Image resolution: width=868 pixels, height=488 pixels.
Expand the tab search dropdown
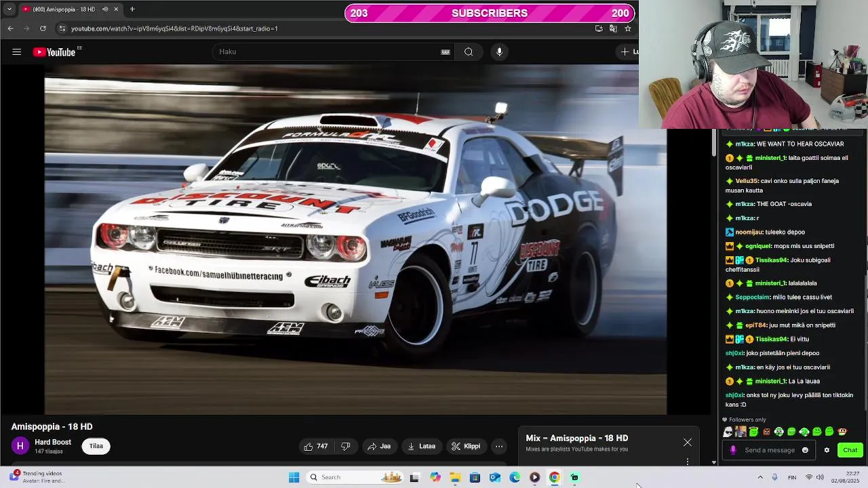[x=9, y=9]
